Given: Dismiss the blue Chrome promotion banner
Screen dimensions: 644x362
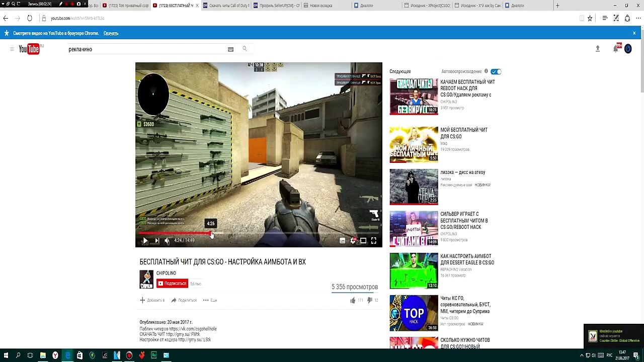Looking at the screenshot, I should tap(634, 33).
